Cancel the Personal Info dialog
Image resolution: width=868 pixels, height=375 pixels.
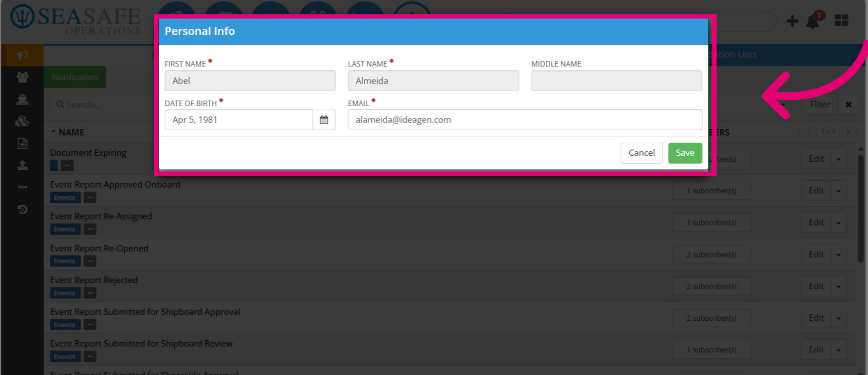pyautogui.click(x=642, y=153)
